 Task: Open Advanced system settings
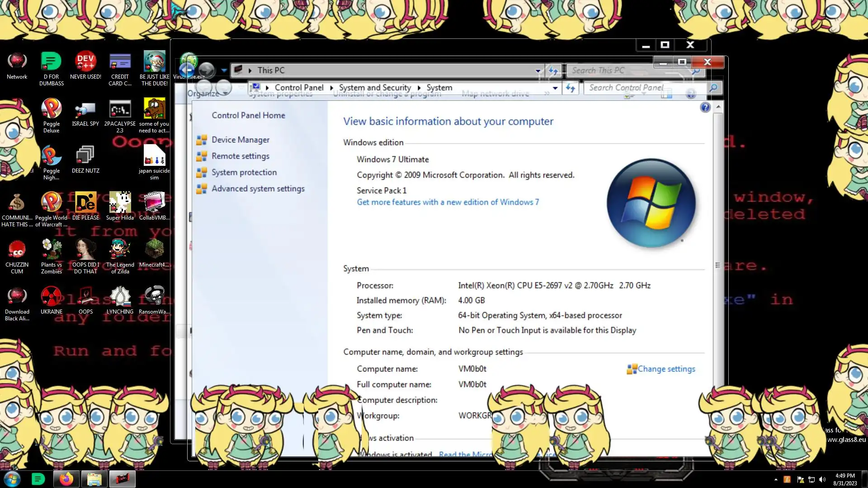258,189
